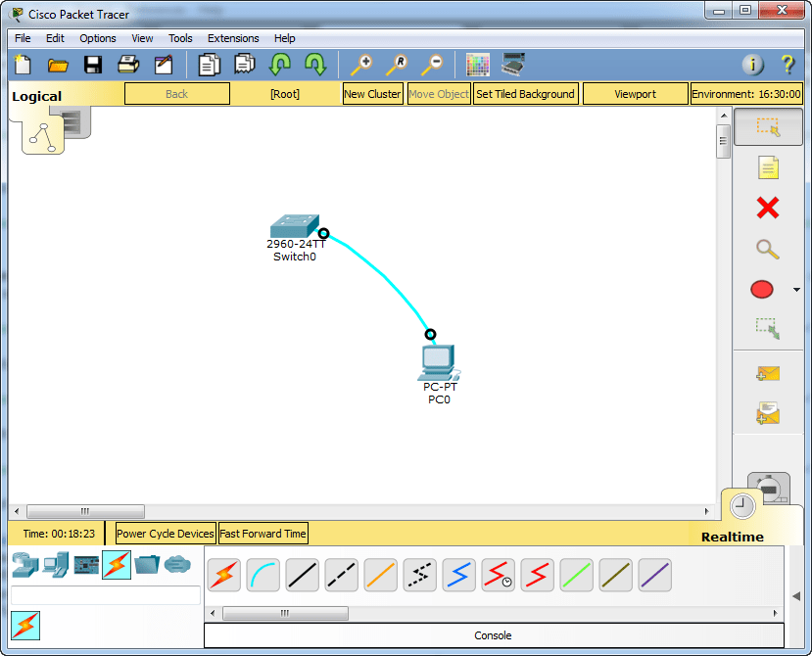Select the Resize Shape tool

click(x=769, y=330)
